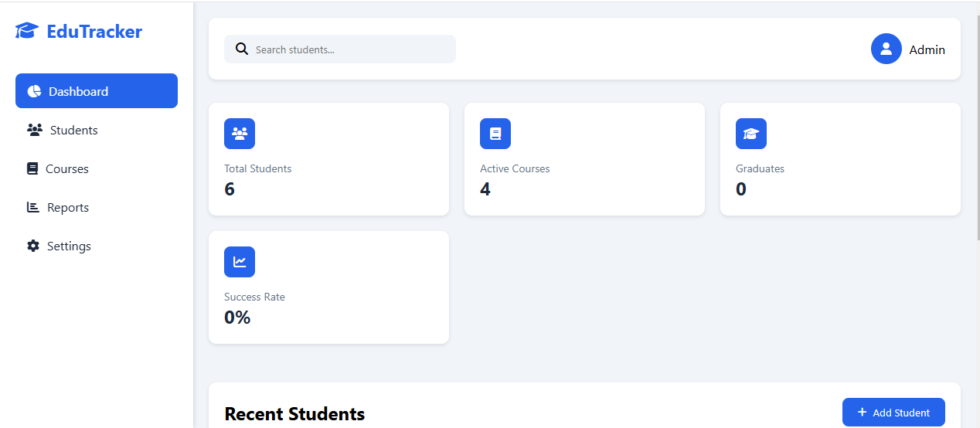Click the Students group icon in sidebar
Viewport: 980px width, 428px height.
34,130
